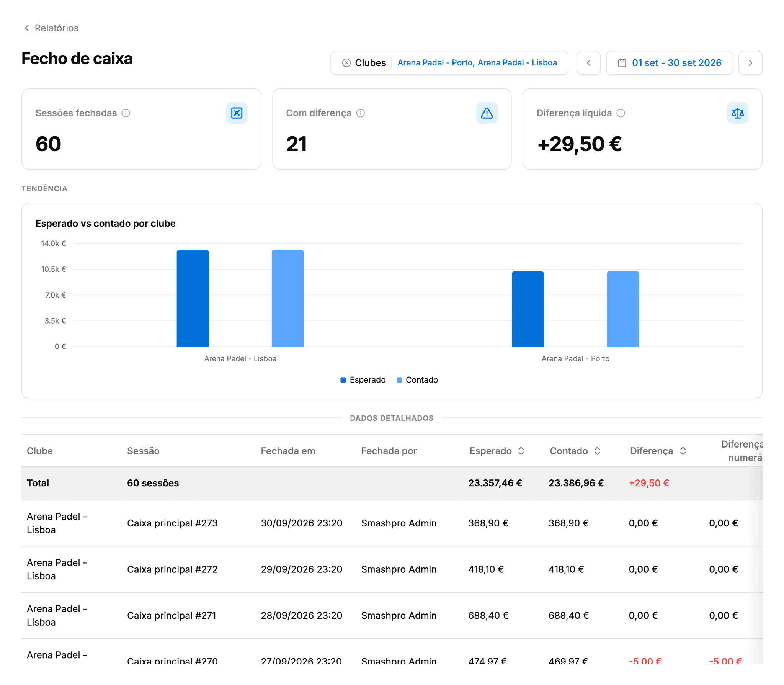Screen dimensions: 784x685
Task: Show info for Com diferença
Action: 361,113
